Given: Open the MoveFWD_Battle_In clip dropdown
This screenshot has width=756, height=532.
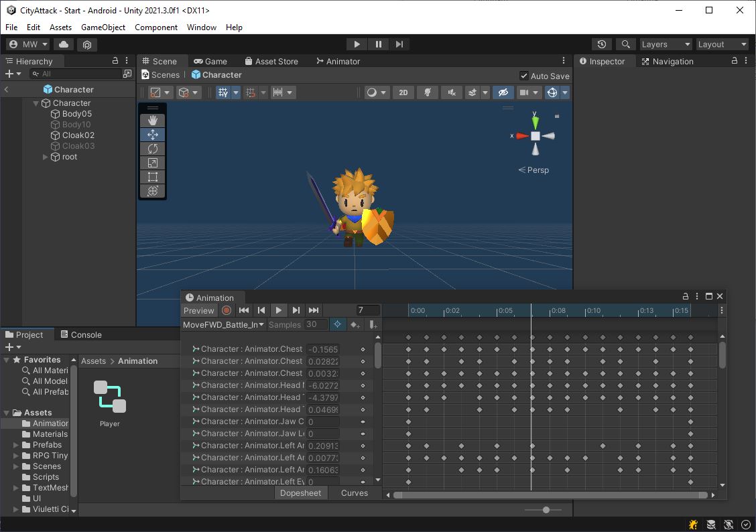Looking at the screenshot, I should (x=223, y=324).
